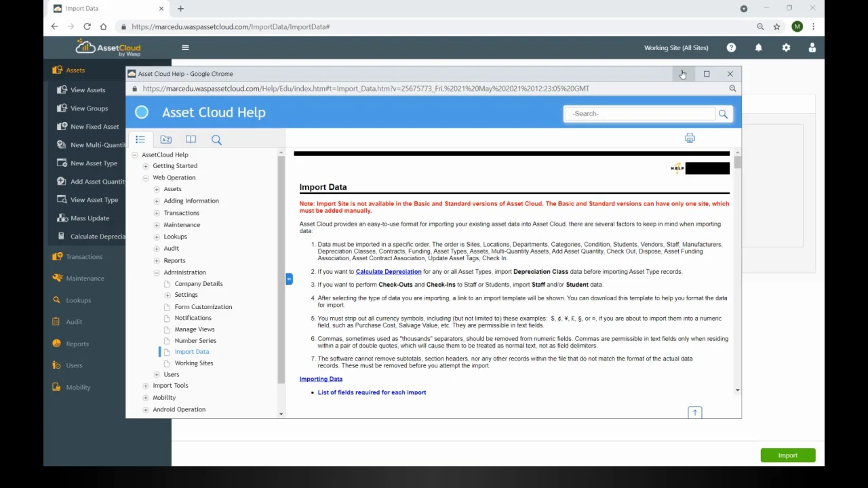Open Reports section in left sidebar
This screenshot has height=488, width=868.
(77, 344)
